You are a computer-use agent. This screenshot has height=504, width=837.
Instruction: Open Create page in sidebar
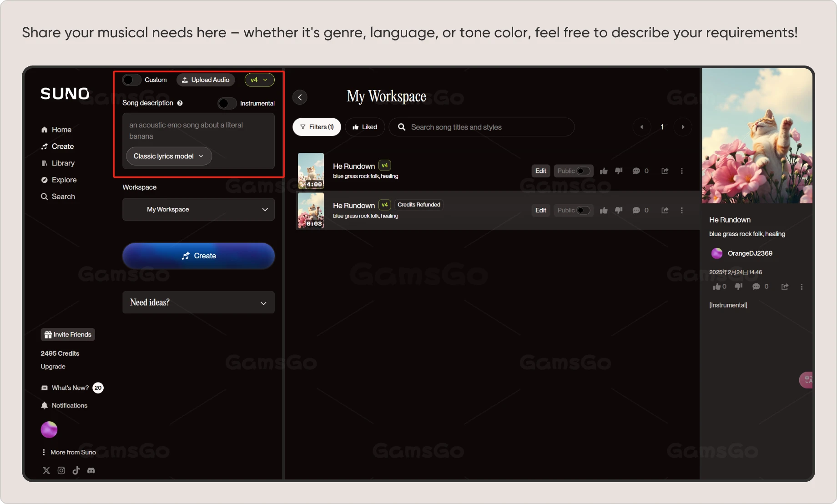pyautogui.click(x=57, y=146)
